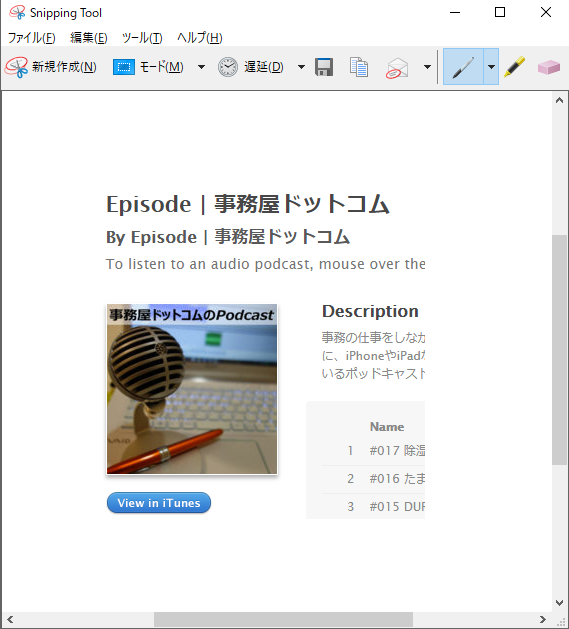
Task: Open the Edit (編集) menu
Action: 89,38
